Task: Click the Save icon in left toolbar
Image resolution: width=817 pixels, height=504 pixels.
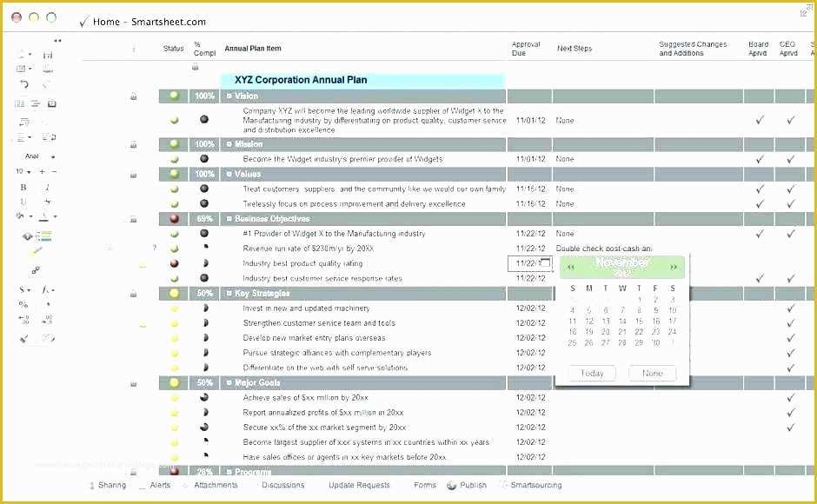Action: tap(48, 55)
